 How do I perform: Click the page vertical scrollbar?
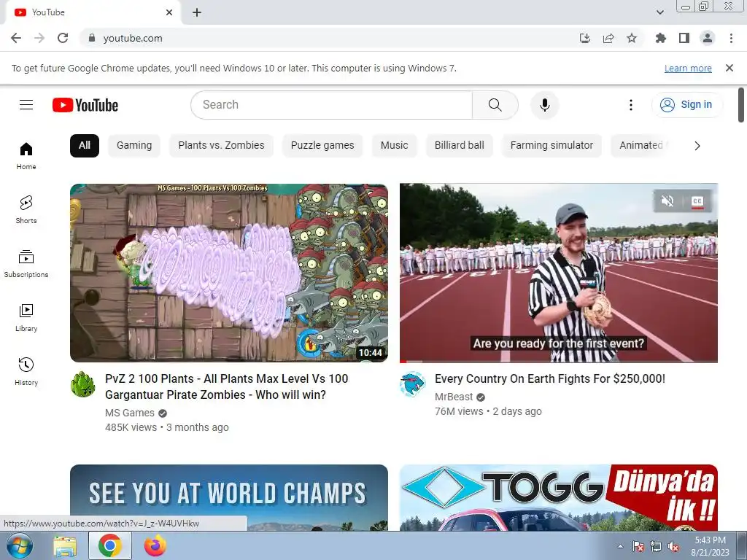coord(741,105)
